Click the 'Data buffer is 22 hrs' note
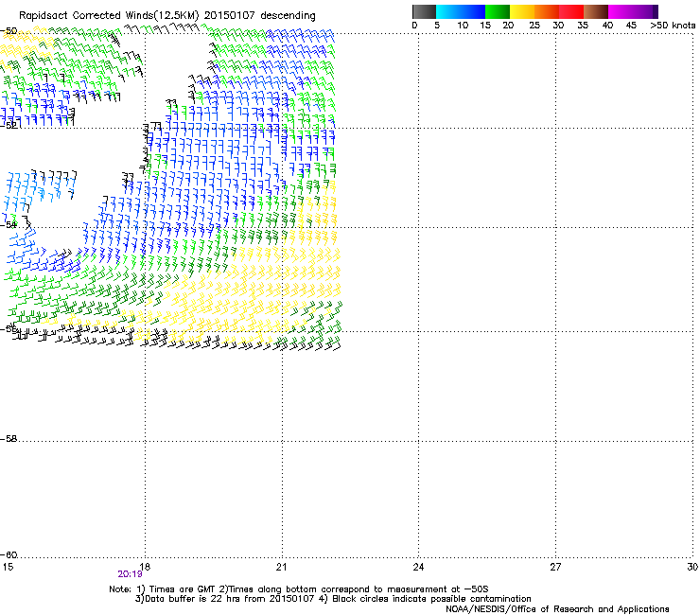 coord(333,599)
